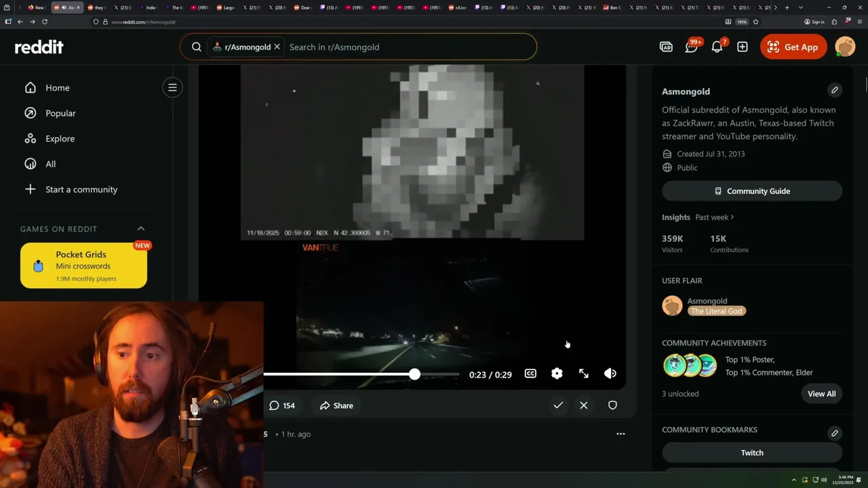Click the Reddit logo
Viewport: 868px width, 488px height.
[39, 47]
